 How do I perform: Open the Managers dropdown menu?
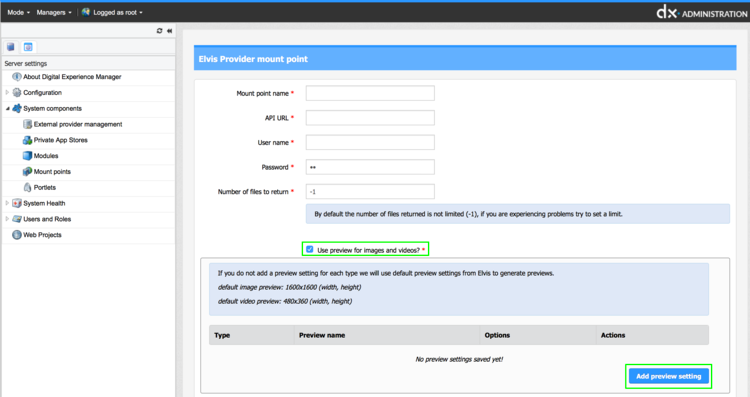pyautogui.click(x=54, y=12)
